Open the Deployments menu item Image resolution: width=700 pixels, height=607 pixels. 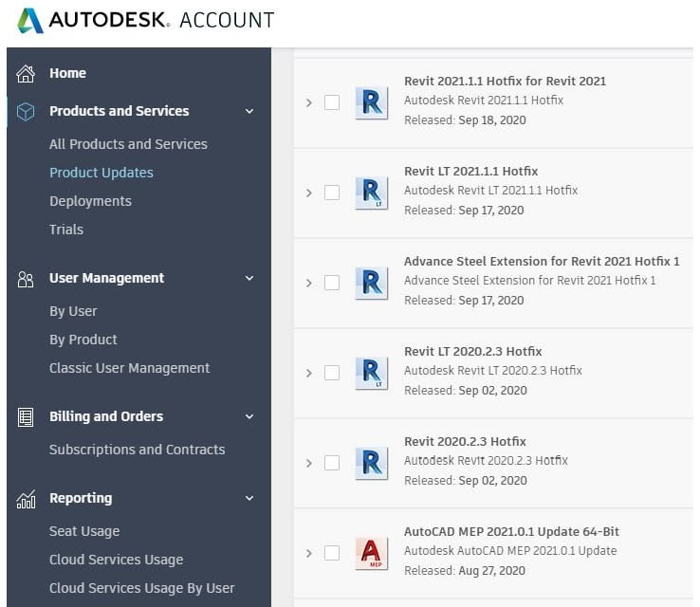pos(91,201)
